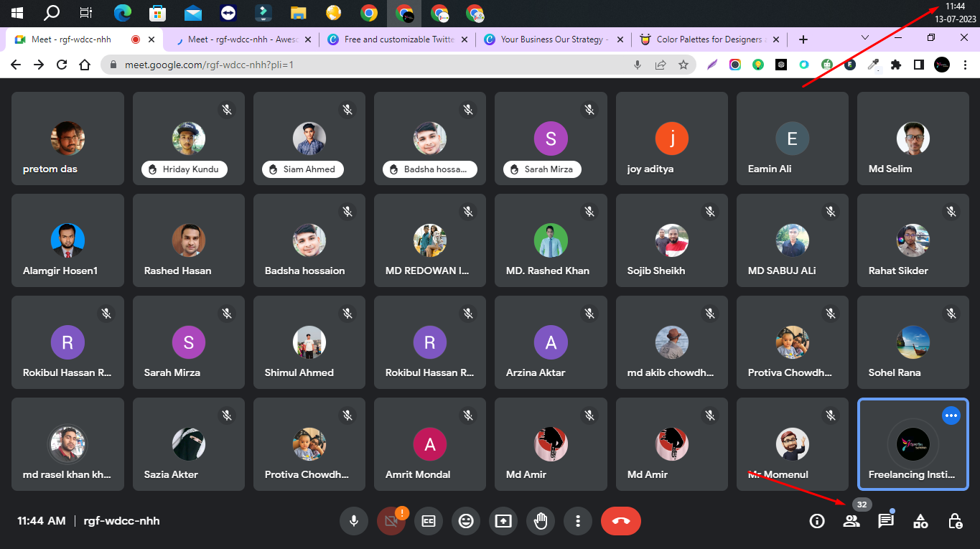Open host controls lock icon
This screenshot has height=549, width=980.
tap(955, 521)
